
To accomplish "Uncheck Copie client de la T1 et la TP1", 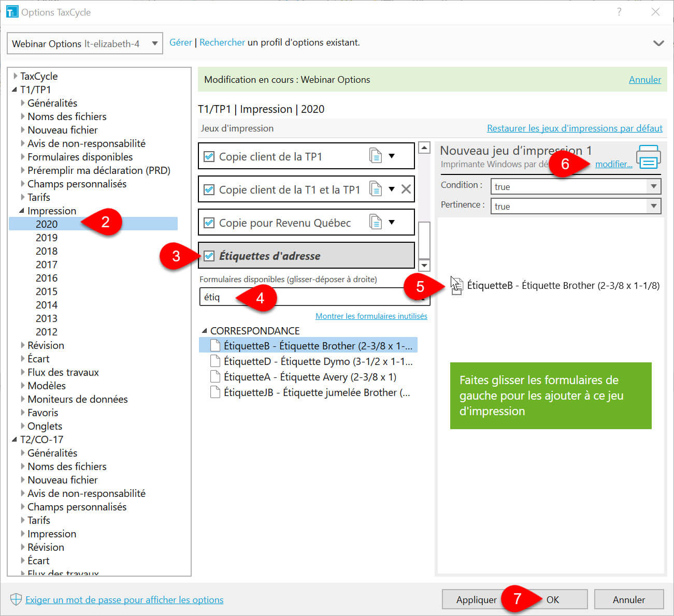I will (209, 189).
